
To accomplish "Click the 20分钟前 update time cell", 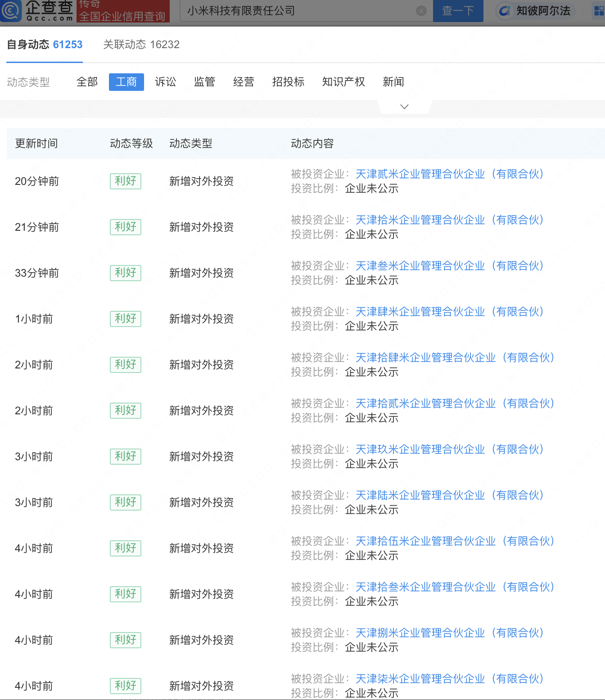I will pos(37,181).
